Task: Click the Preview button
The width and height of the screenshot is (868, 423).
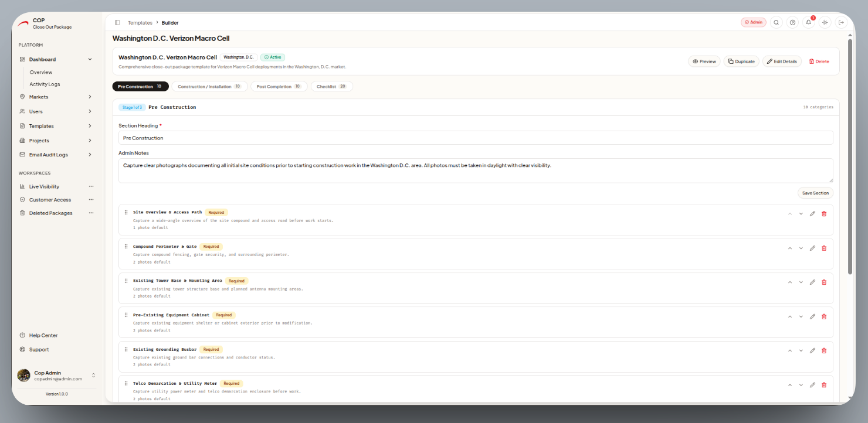Action: tap(704, 62)
